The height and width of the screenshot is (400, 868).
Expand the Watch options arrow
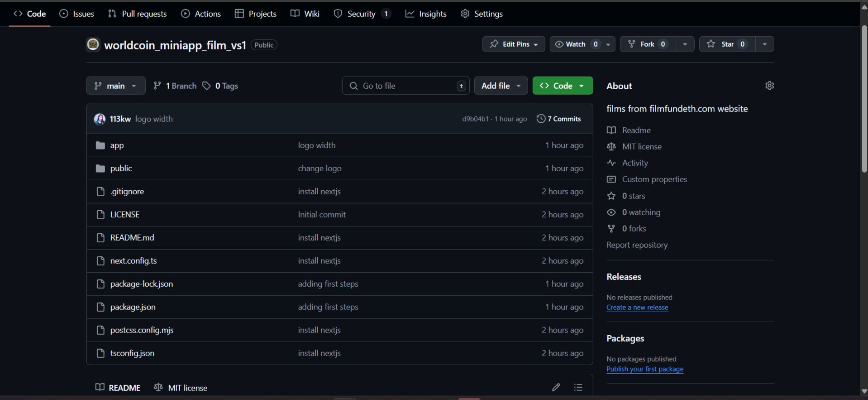point(608,44)
